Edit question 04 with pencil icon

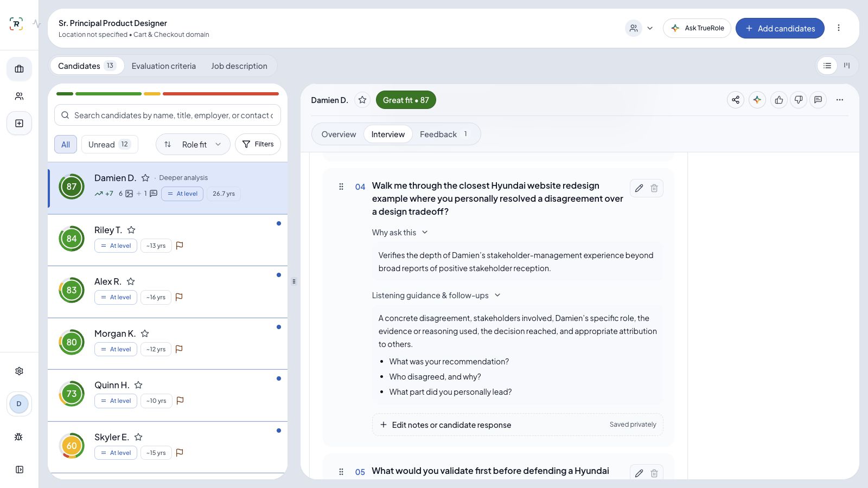639,188
